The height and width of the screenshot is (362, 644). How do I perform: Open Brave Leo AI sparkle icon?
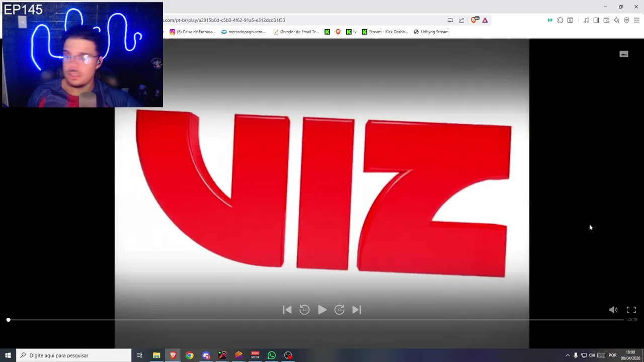coord(616,20)
